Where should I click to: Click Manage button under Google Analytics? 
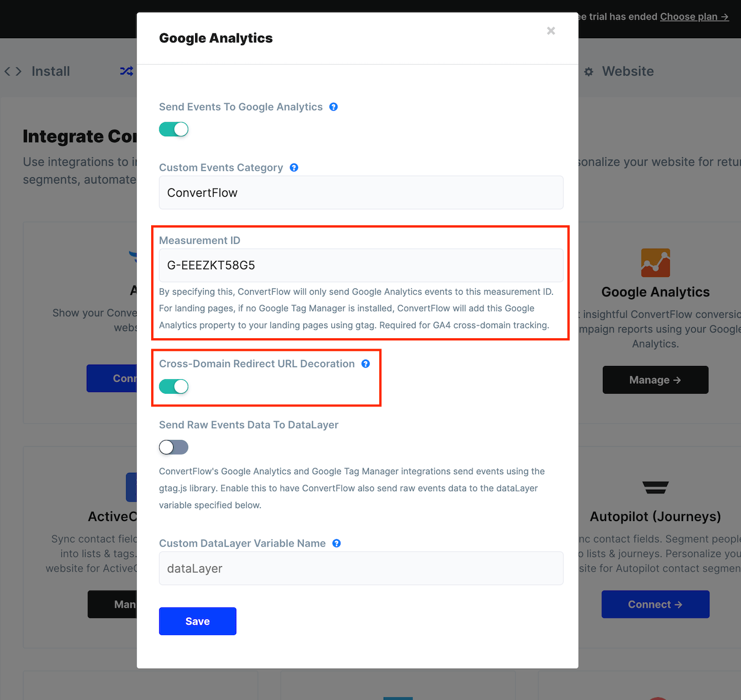tap(655, 380)
